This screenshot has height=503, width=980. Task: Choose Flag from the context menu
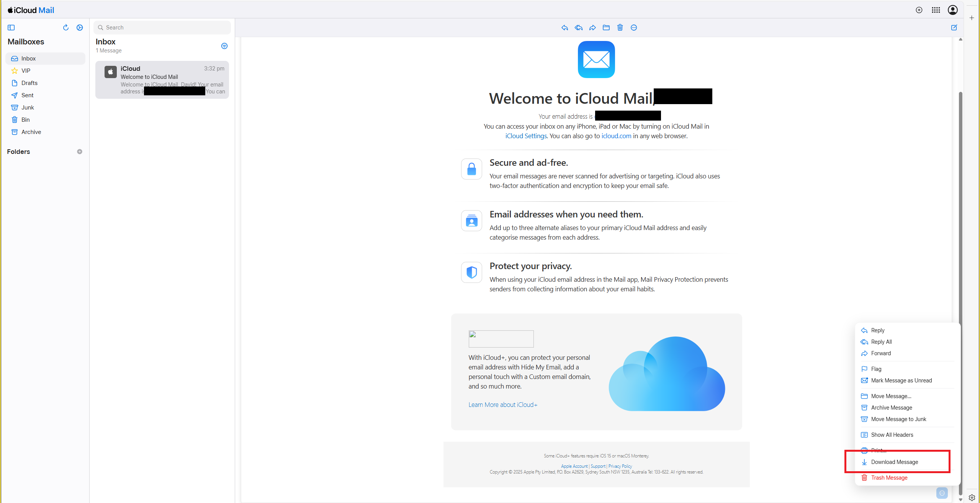pyautogui.click(x=908, y=369)
